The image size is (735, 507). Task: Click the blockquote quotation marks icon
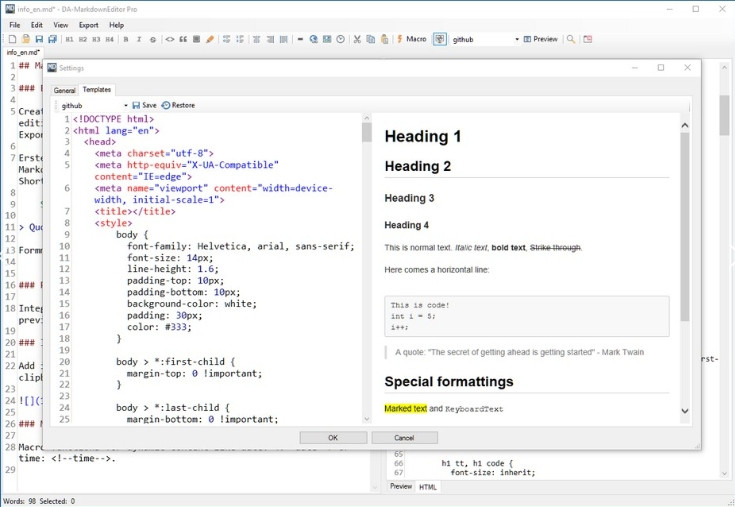click(x=183, y=39)
